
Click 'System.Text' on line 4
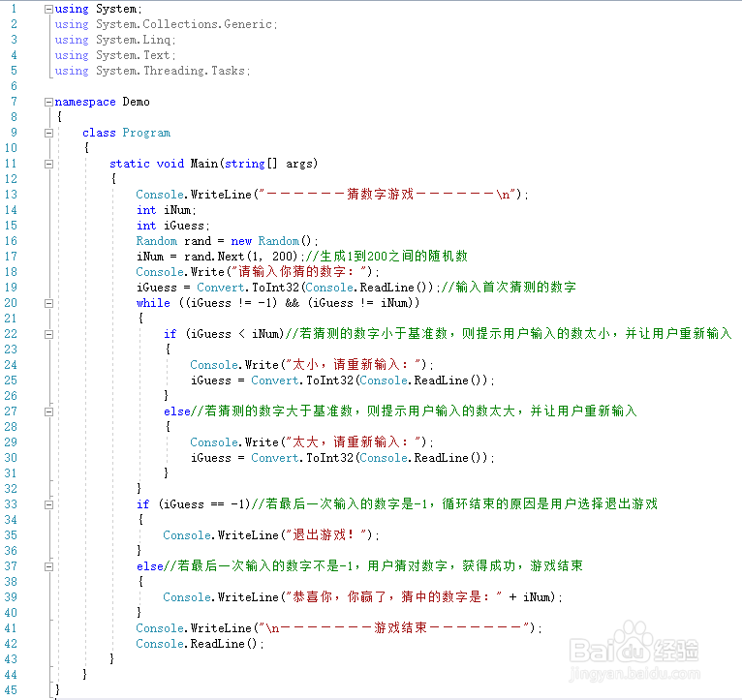click(x=133, y=55)
